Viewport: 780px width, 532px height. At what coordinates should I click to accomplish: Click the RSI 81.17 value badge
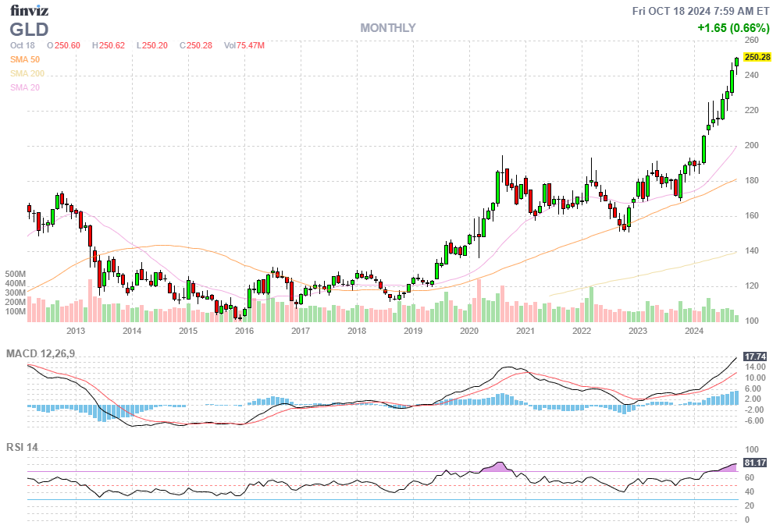click(x=757, y=463)
